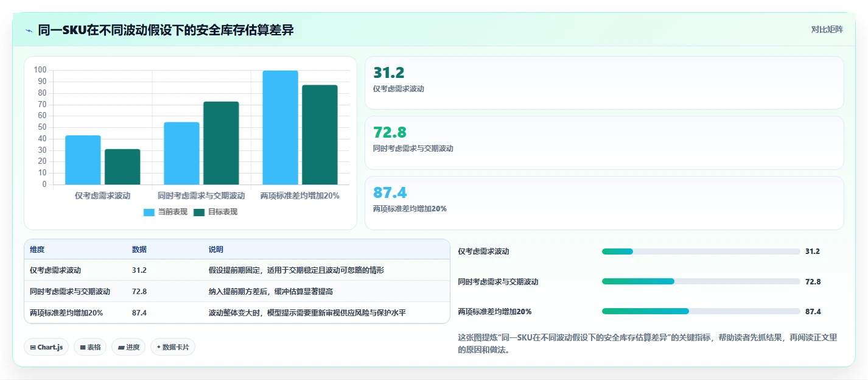
Task: Click the progress bar for 仅考虑需求波动
Action: pos(701,252)
